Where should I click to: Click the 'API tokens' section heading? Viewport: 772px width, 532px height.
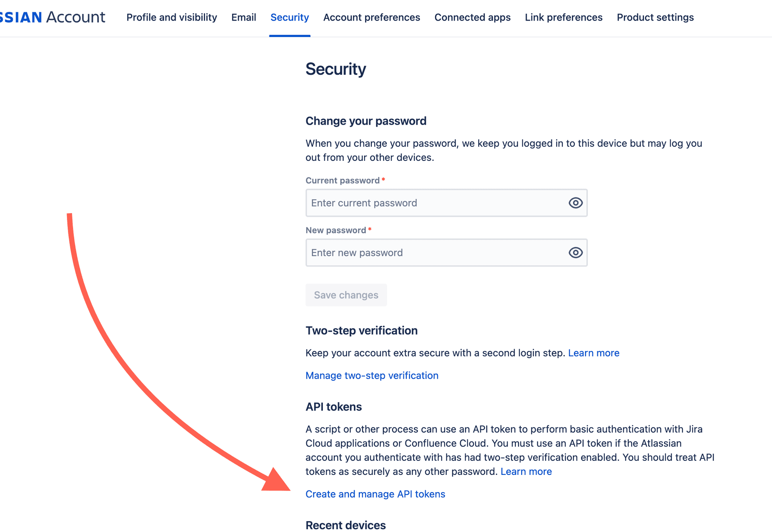[333, 407]
